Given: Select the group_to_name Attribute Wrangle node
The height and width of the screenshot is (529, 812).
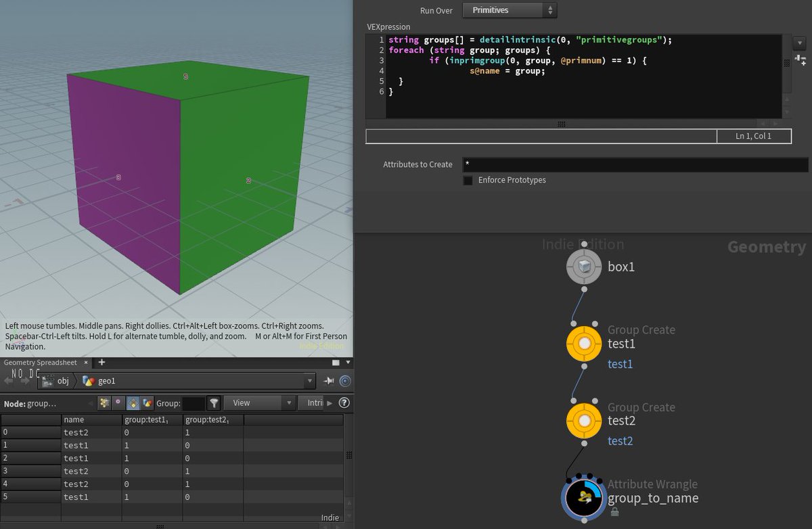Looking at the screenshot, I should tap(584, 498).
